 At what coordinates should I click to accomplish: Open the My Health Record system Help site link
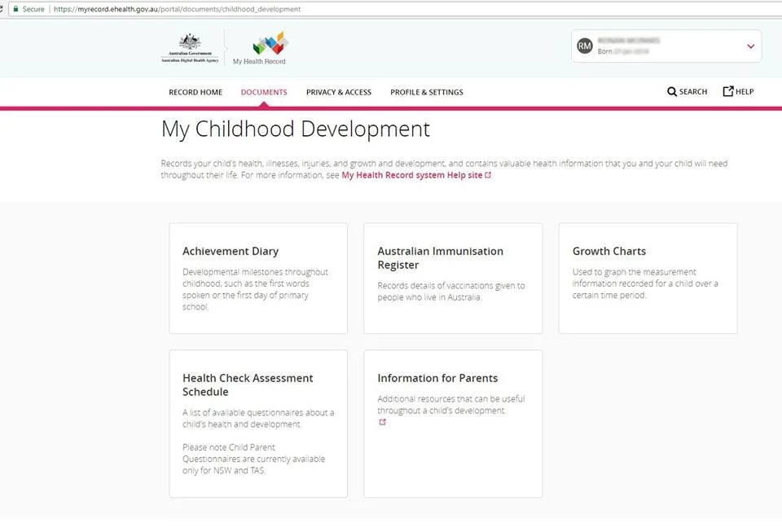pyautogui.click(x=411, y=174)
